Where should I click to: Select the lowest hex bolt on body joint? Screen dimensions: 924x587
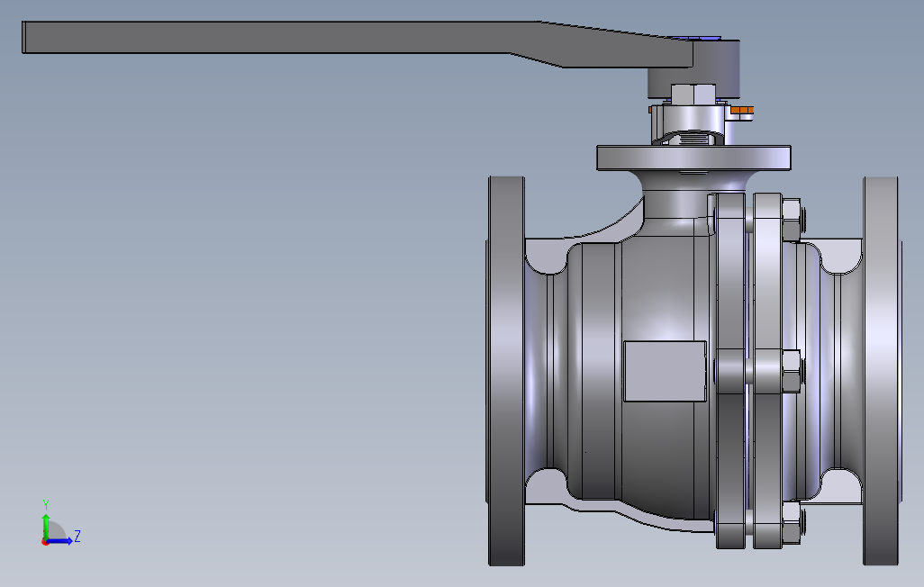point(791,523)
